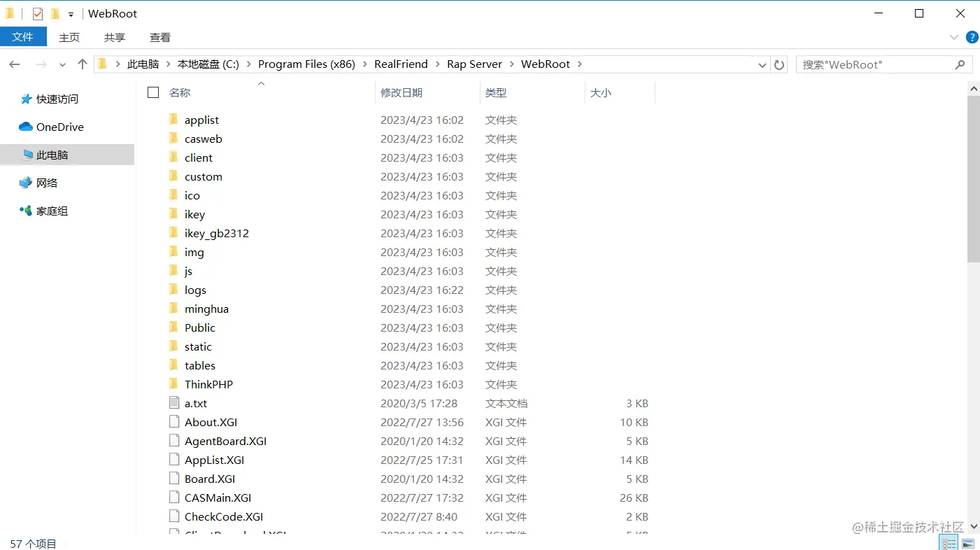Select the logs folder icon
The width and height of the screenshot is (980, 550).
[x=174, y=290]
